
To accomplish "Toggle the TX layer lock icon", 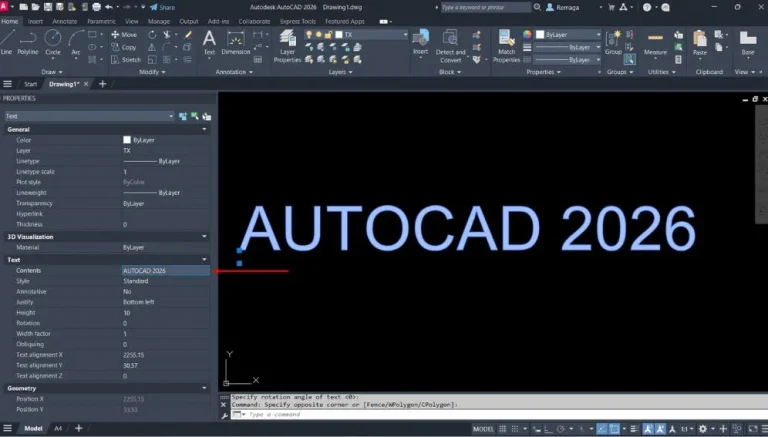I will point(328,35).
